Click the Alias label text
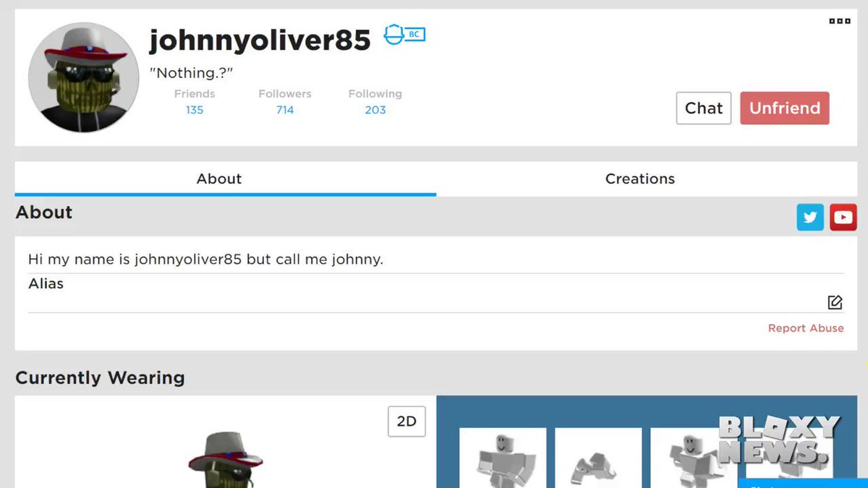This screenshot has height=488, width=868. click(46, 283)
